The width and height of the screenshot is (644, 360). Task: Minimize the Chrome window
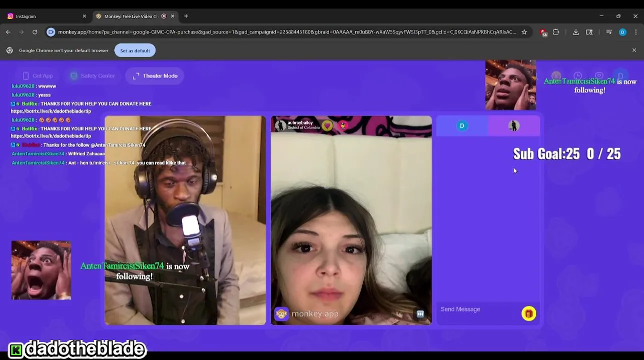(601, 16)
